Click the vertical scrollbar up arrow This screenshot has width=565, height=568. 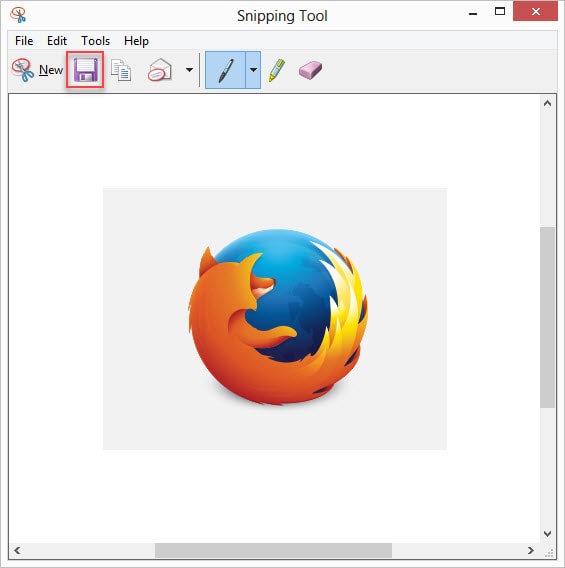click(x=548, y=104)
